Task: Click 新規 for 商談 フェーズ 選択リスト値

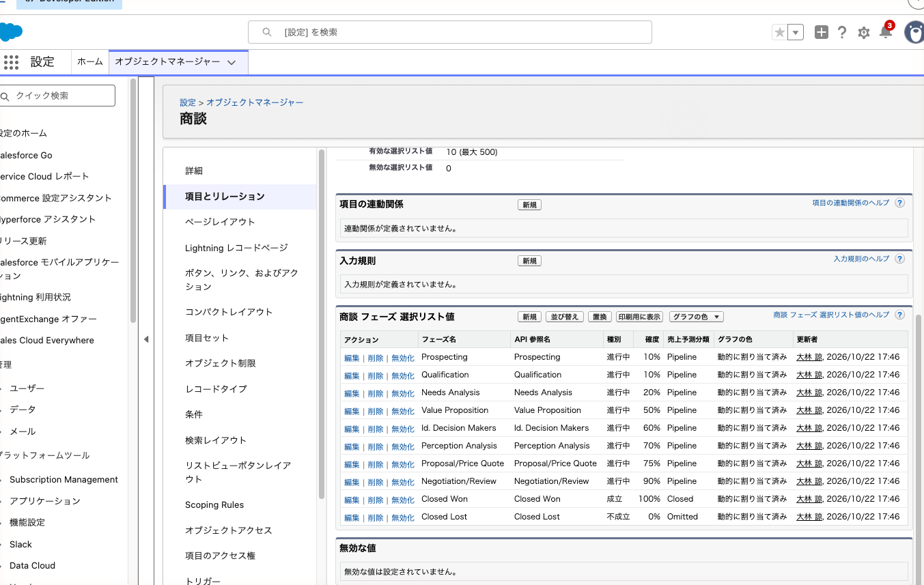Action: 529,317
